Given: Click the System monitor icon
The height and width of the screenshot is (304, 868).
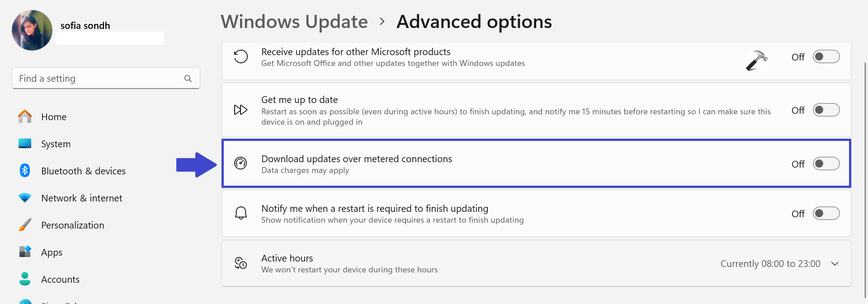Looking at the screenshot, I should click(x=25, y=144).
